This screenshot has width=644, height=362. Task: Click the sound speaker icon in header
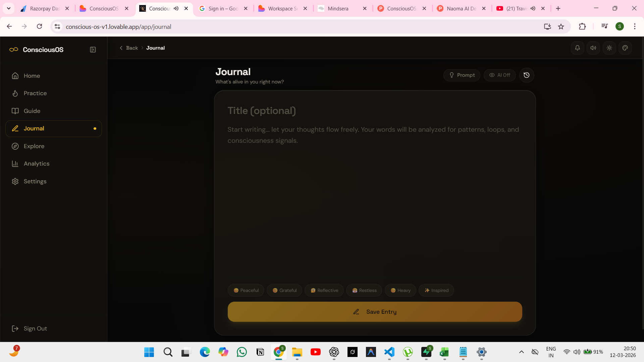pyautogui.click(x=593, y=48)
